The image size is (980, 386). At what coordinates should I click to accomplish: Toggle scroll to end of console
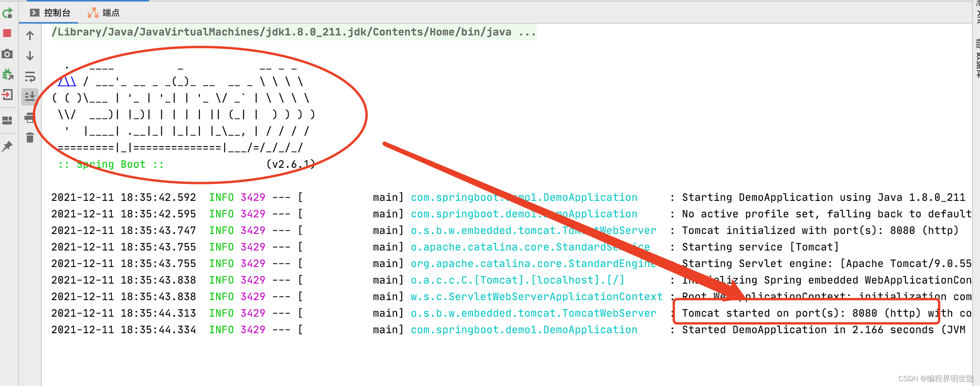(x=30, y=96)
